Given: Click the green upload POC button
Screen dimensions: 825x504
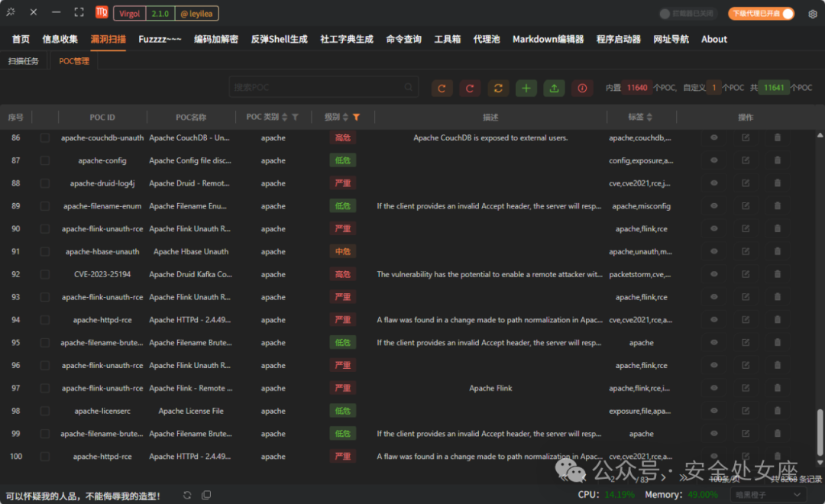Looking at the screenshot, I should point(554,88).
